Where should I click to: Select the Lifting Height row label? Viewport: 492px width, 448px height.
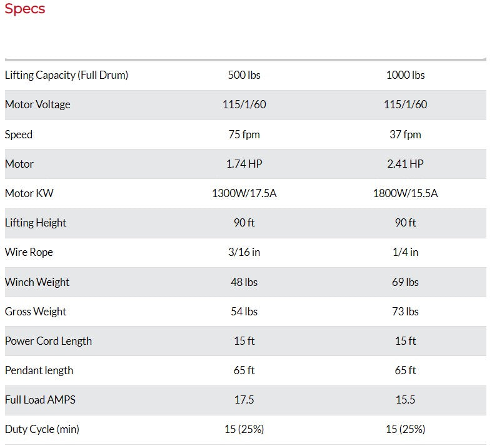(x=36, y=223)
